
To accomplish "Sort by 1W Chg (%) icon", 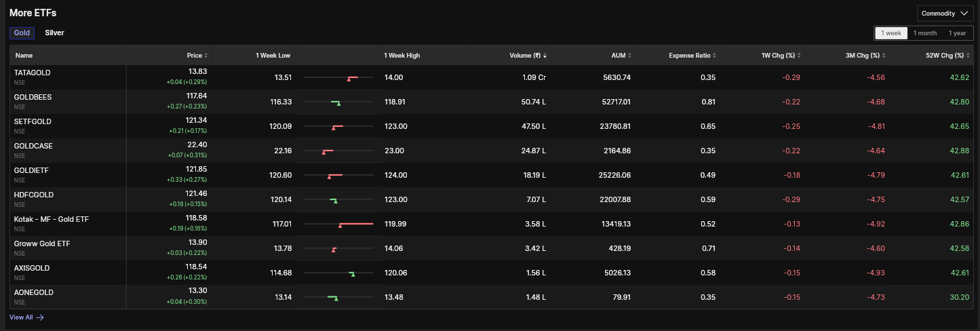I will (x=800, y=56).
